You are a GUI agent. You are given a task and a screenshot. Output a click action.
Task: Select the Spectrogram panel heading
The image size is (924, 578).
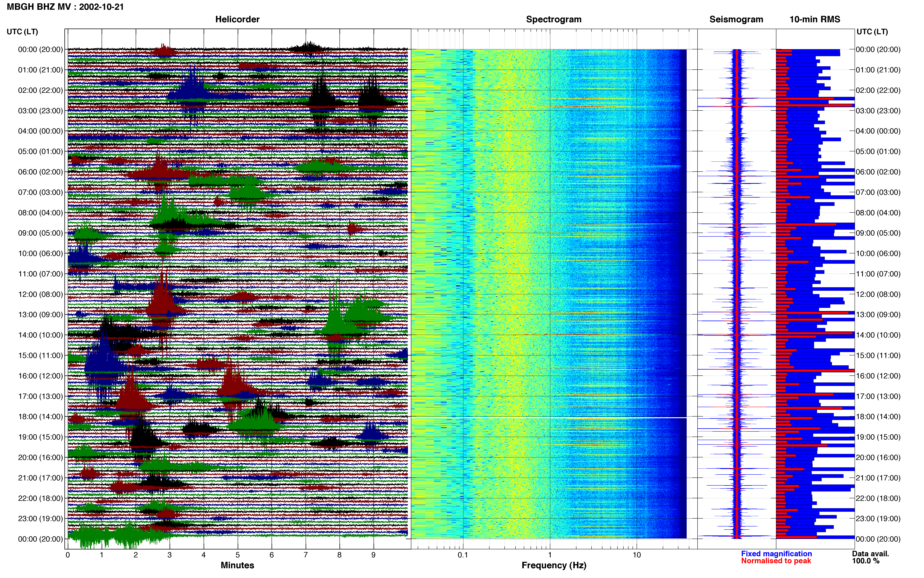(x=554, y=20)
